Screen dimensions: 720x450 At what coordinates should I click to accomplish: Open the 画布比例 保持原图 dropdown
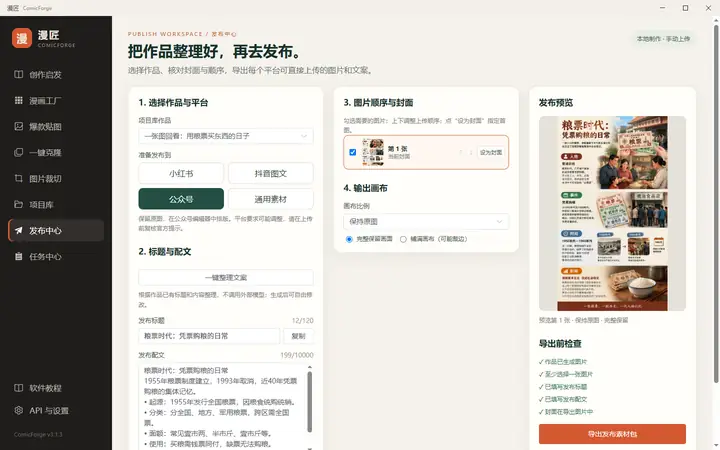(426, 221)
